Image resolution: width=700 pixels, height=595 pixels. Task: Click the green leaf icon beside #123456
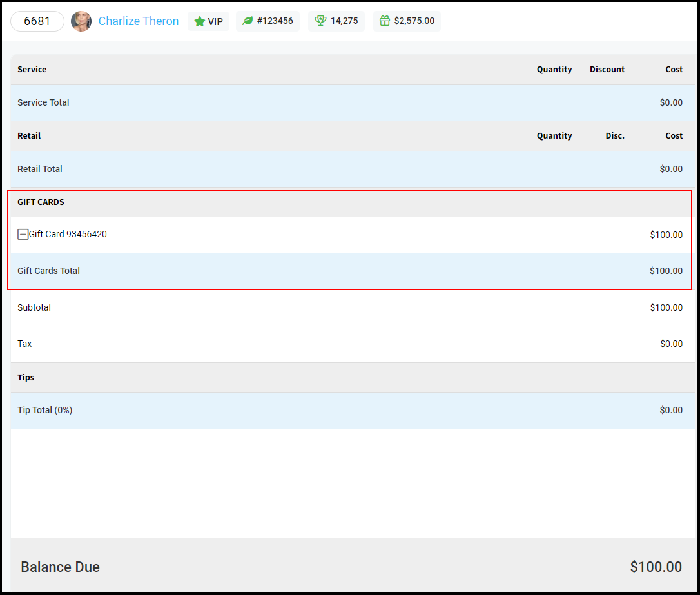coord(248,21)
